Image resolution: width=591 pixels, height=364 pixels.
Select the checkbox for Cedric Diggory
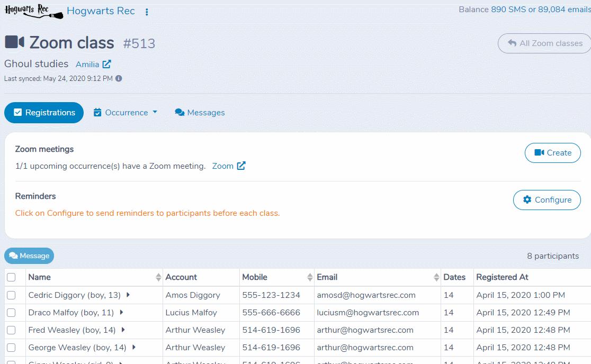click(11, 295)
